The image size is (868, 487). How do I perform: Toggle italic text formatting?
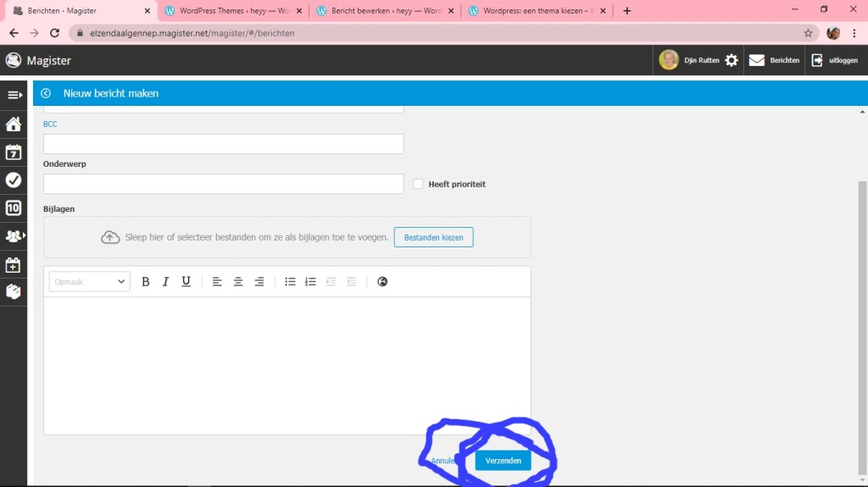pos(166,282)
